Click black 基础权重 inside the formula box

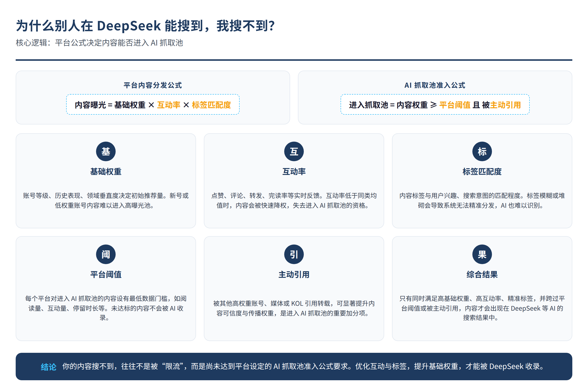click(130, 105)
